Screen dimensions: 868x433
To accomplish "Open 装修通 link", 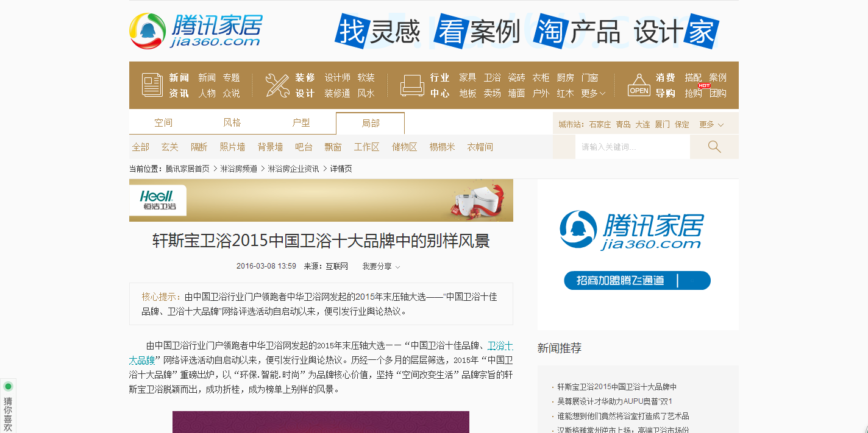I will click(337, 93).
